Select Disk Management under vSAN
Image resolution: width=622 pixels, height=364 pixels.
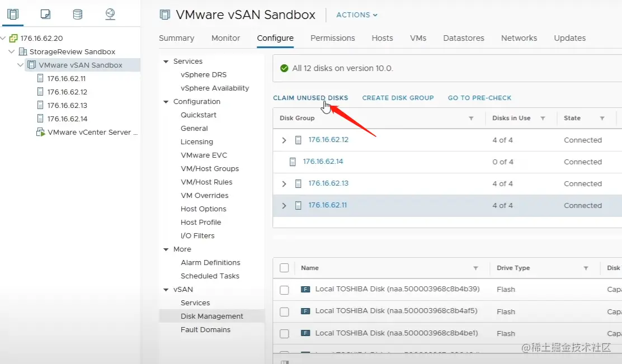click(212, 316)
